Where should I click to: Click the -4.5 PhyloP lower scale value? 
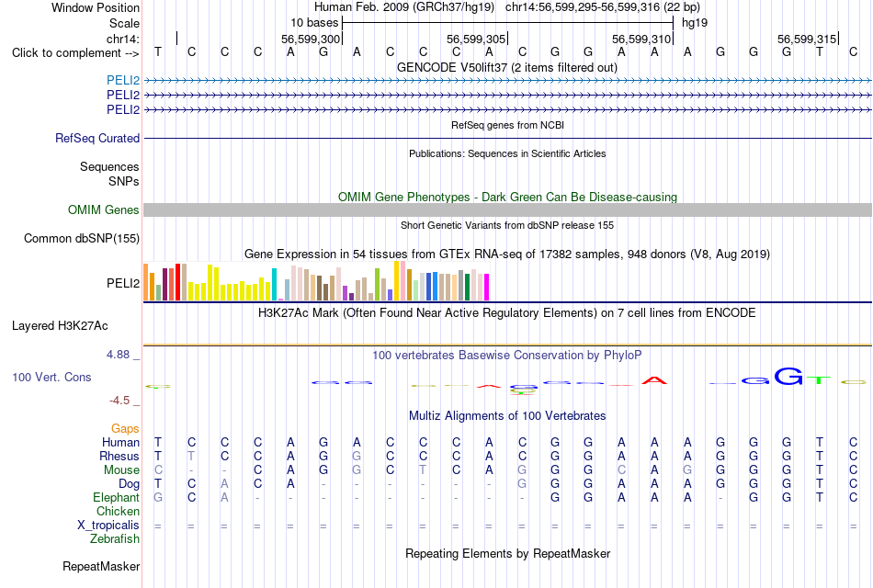tap(119, 401)
